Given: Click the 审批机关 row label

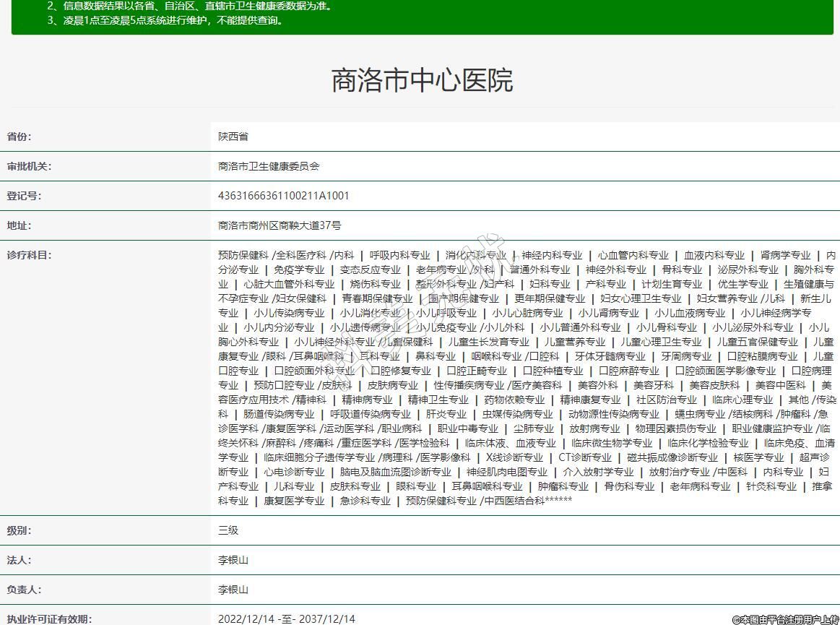Looking at the screenshot, I should pyautogui.click(x=29, y=166).
